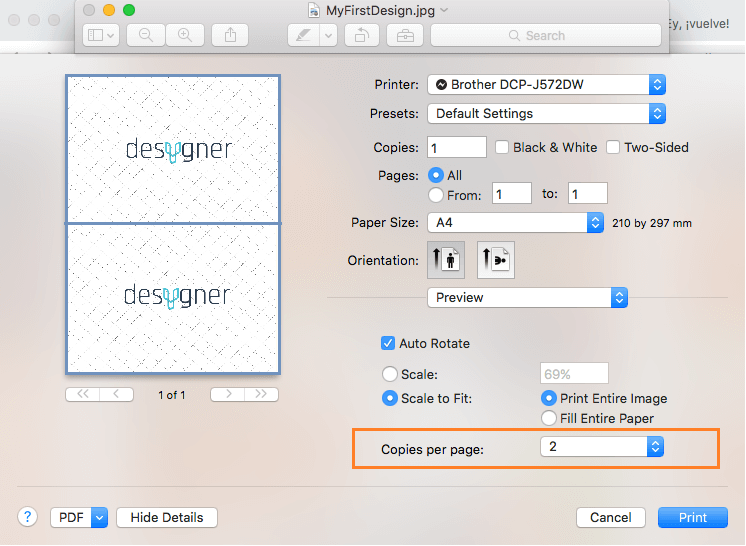
Task: Go to previous page arrow
Action: tap(117, 394)
